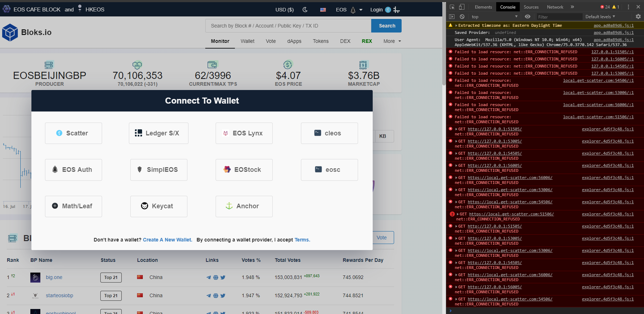Image resolution: width=644 pixels, height=314 pixels.
Task: Choose the Ledger S/X wallet option
Action: click(x=159, y=133)
